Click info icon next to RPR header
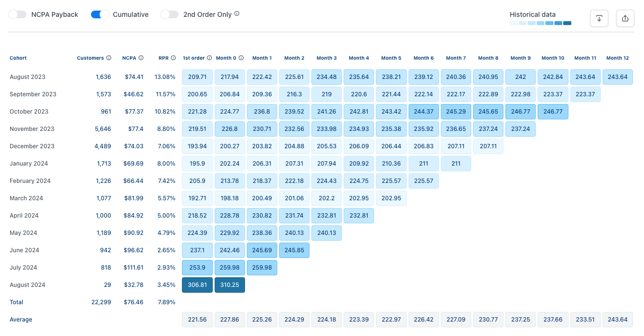Viewport: 644px width, 336px height. pyautogui.click(x=173, y=58)
